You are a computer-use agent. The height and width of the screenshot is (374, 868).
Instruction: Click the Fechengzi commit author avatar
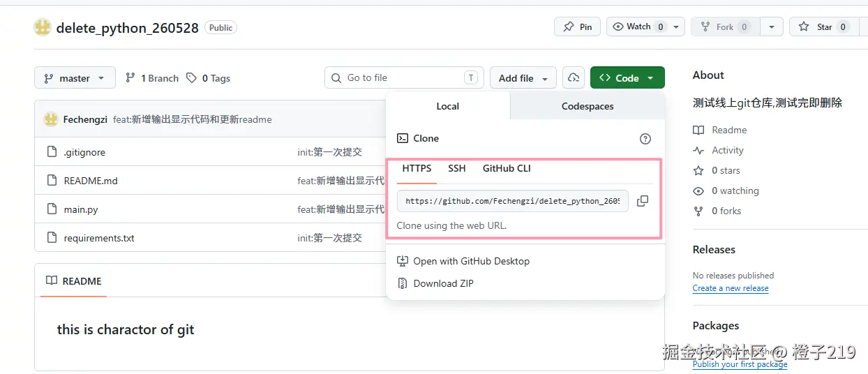pyautogui.click(x=51, y=119)
